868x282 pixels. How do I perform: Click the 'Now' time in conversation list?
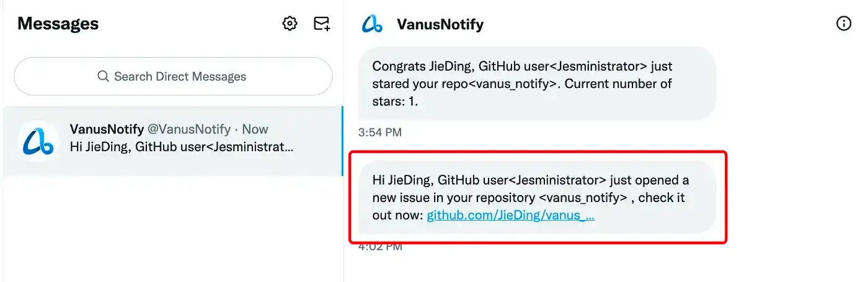pyautogui.click(x=255, y=130)
